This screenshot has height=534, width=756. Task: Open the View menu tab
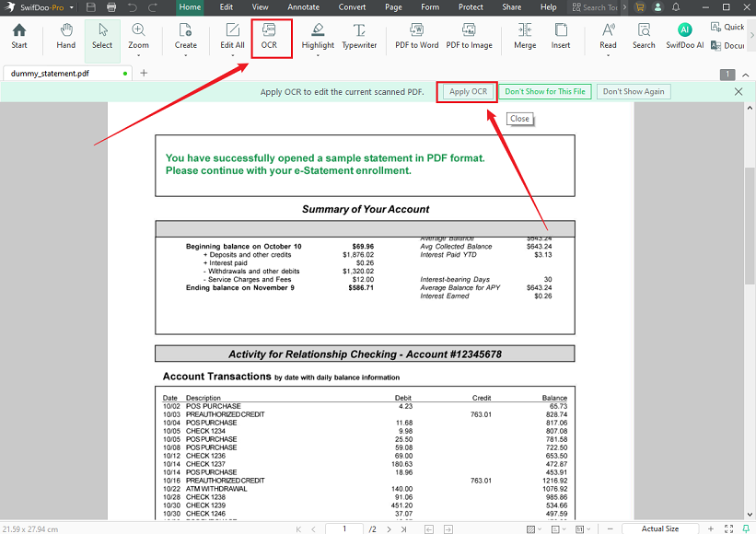pos(260,7)
